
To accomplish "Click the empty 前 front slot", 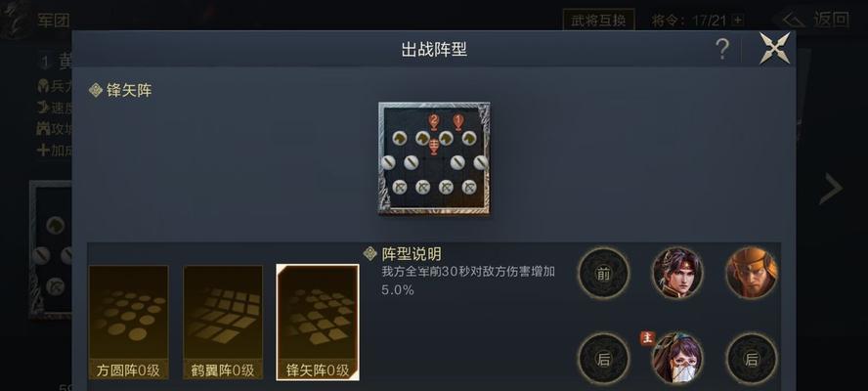I will [x=604, y=274].
